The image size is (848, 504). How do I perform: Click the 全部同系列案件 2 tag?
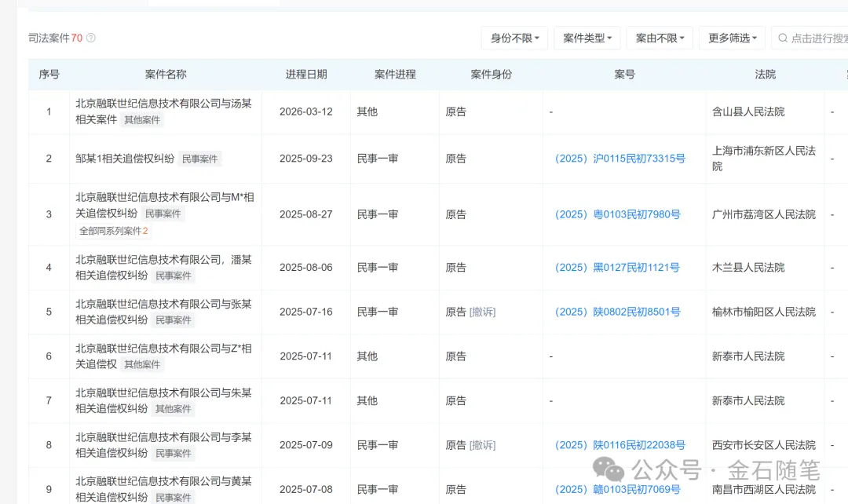click(x=114, y=231)
